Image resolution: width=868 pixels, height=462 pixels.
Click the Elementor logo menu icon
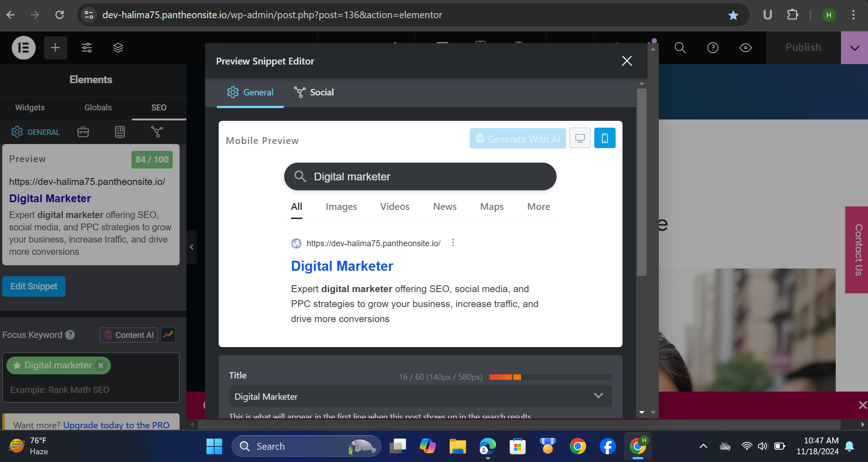[x=24, y=48]
